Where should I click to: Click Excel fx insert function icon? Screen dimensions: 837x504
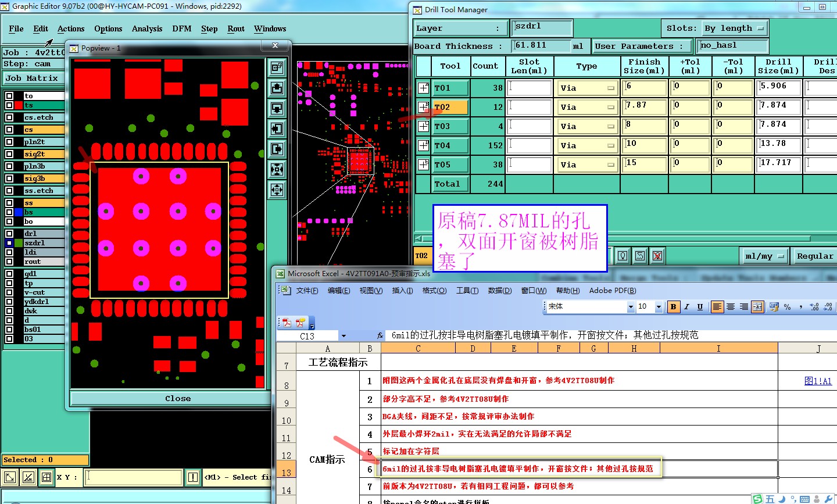[x=380, y=335]
